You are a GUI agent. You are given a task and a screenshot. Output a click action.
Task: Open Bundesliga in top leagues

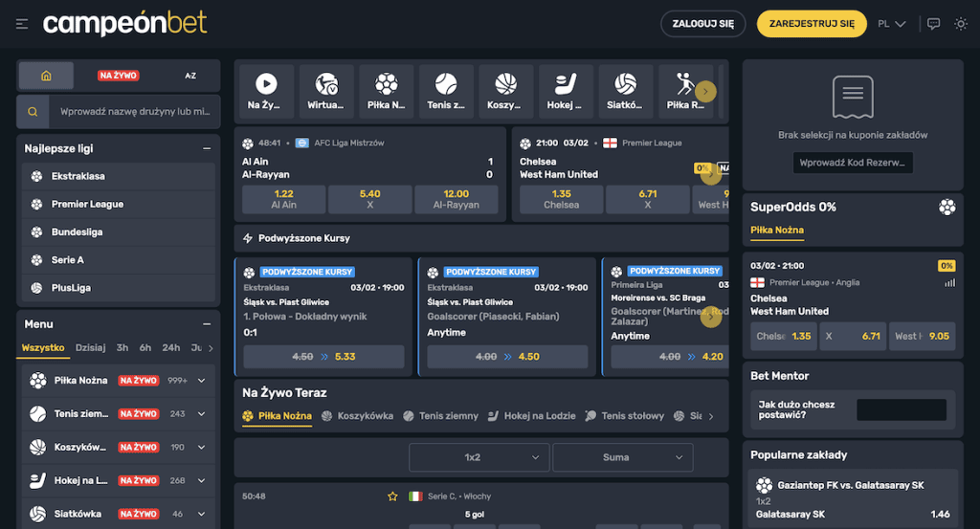(x=119, y=231)
